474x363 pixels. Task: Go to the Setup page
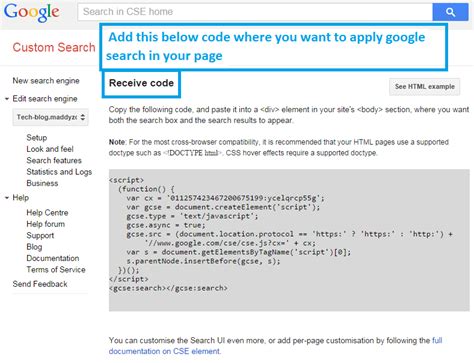click(37, 138)
